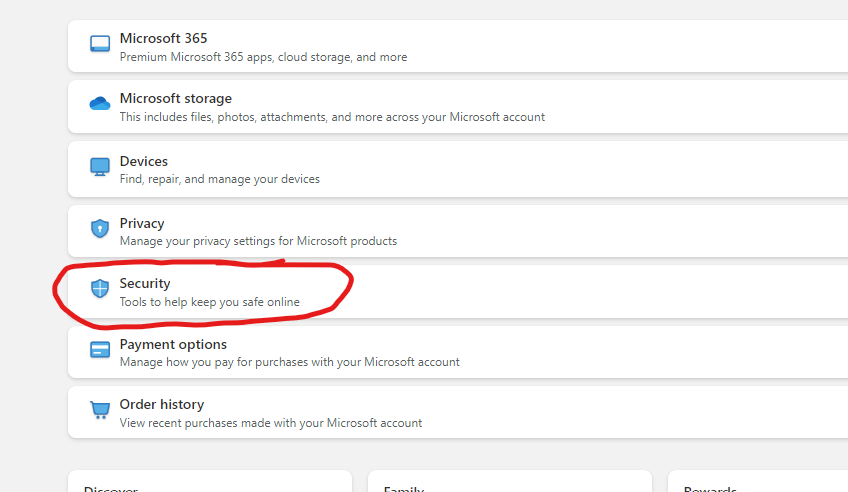This screenshot has height=492, width=848.
Task: Open the Microsoft storage heading
Action: [176, 98]
